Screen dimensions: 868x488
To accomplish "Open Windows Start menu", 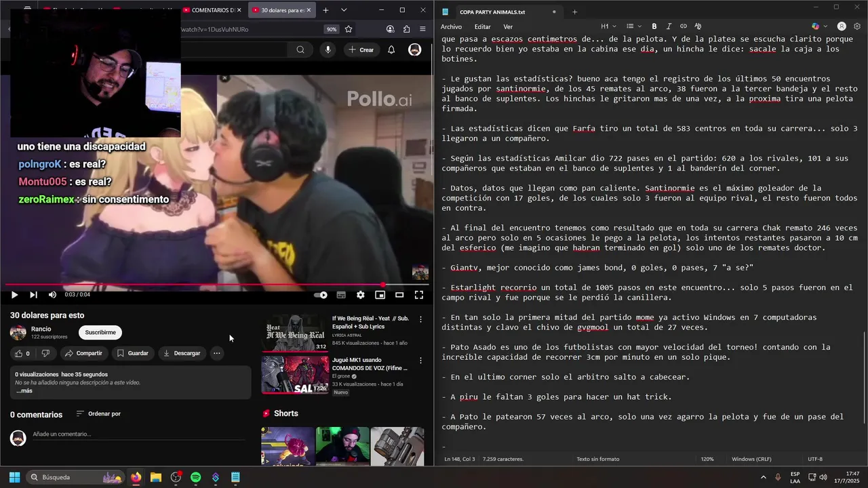I will click(14, 477).
